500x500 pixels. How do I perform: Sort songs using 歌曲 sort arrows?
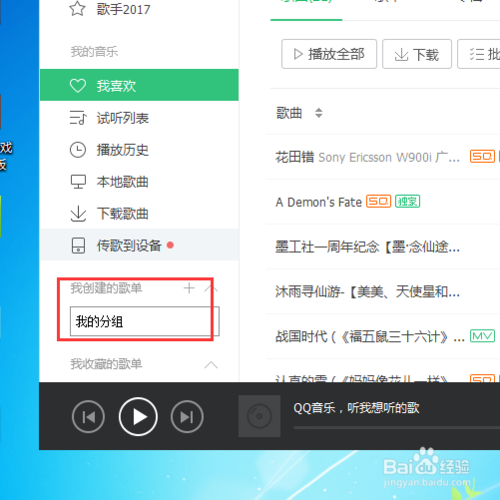click(x=319, y=113)
